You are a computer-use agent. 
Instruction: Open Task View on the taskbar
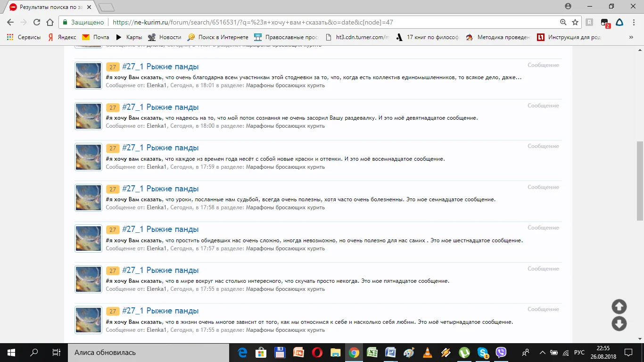[x=56, y=353]
